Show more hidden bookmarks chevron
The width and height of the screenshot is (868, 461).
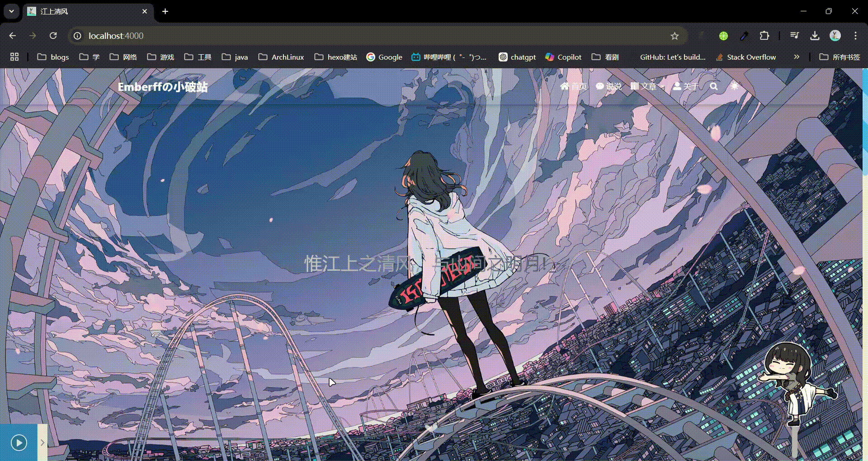(x=797, y=57)
